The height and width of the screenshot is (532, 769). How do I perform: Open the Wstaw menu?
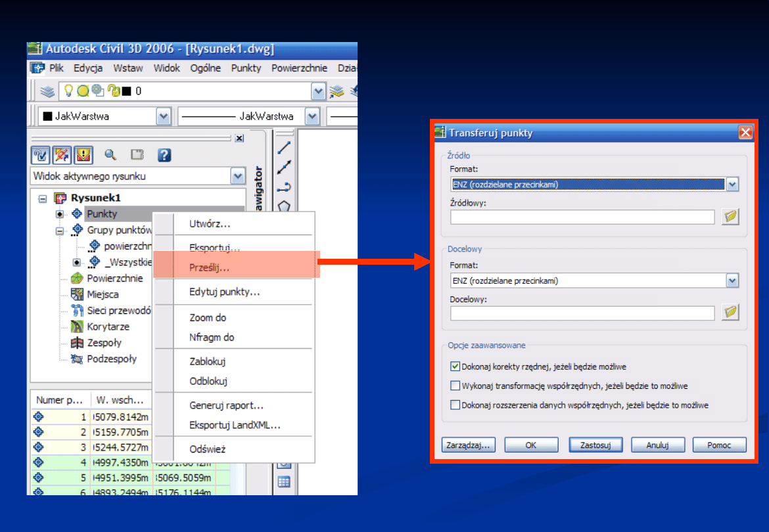click(x=128, y=68)
